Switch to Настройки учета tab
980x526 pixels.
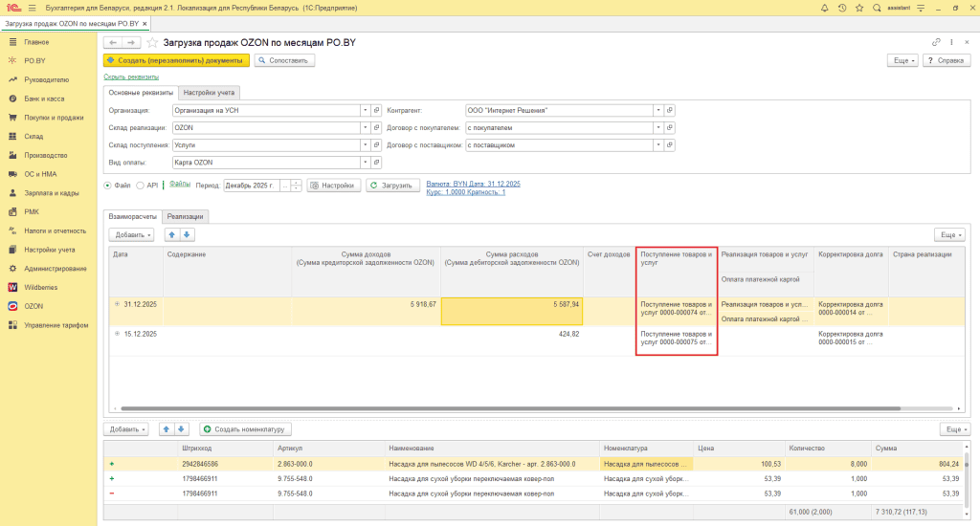click(209, 93)
